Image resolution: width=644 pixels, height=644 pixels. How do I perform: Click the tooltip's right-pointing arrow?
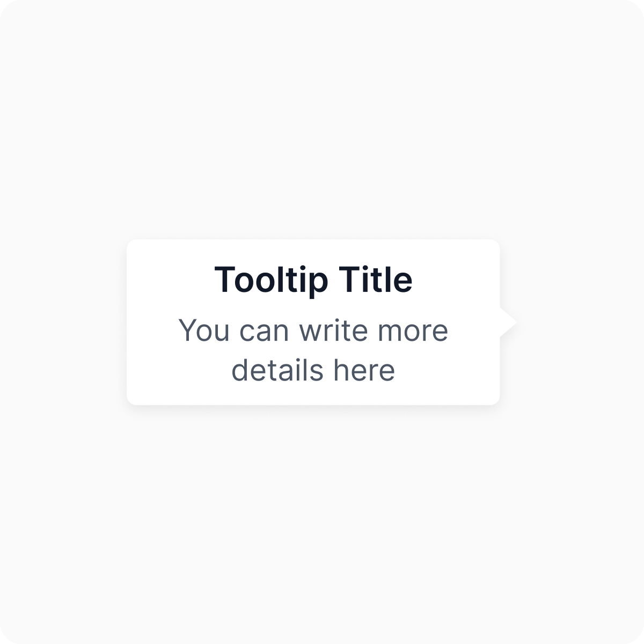(x=507, y=323)
